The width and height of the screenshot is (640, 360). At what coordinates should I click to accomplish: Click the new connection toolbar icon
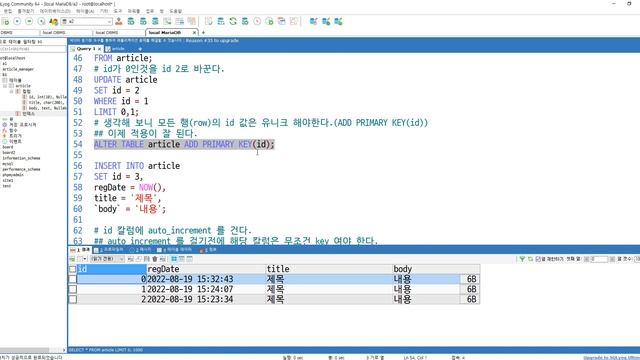click(x=5, y=21)
